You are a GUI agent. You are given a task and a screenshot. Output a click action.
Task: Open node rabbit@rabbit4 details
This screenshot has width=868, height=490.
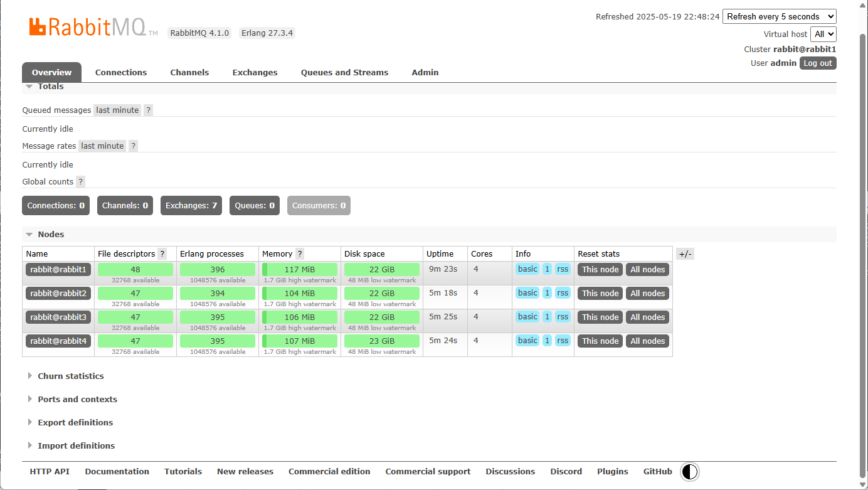58,341
